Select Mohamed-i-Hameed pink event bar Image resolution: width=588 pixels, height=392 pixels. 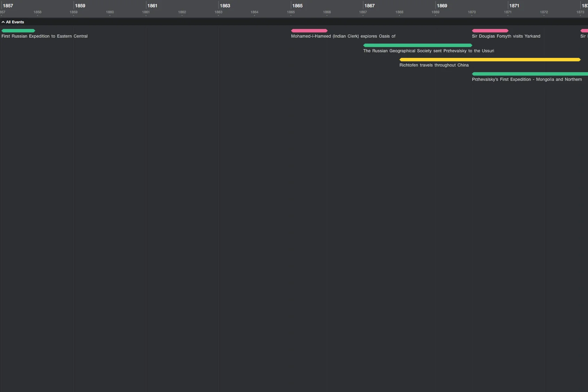pos(309,31)
